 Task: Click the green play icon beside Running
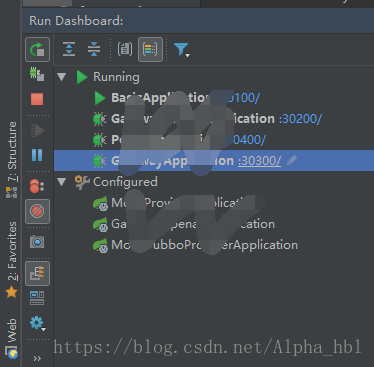[82, 77]
